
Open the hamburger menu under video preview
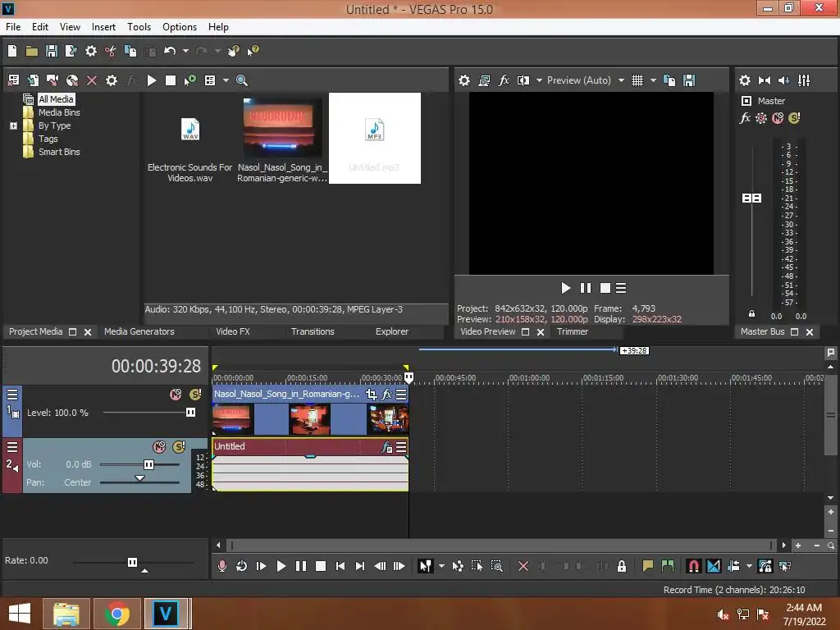[x=621, y=288]
